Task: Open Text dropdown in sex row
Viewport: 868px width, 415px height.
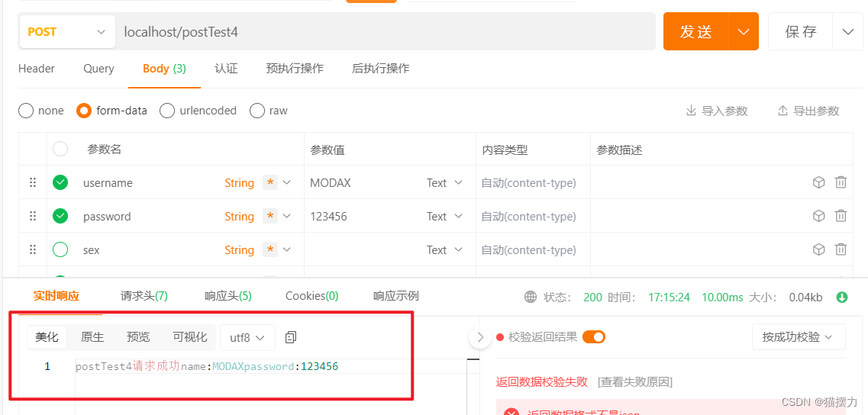Action: point(444,250)
